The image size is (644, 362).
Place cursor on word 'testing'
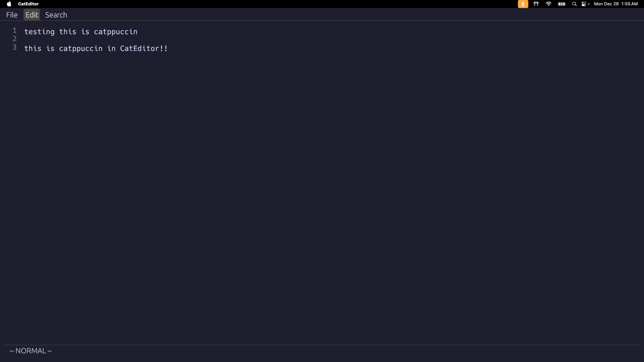point(39,32)
